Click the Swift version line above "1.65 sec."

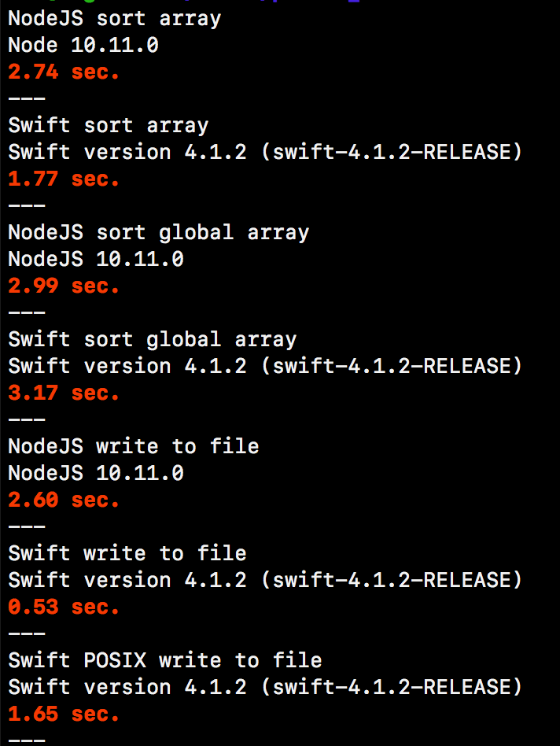coord(265,688)
